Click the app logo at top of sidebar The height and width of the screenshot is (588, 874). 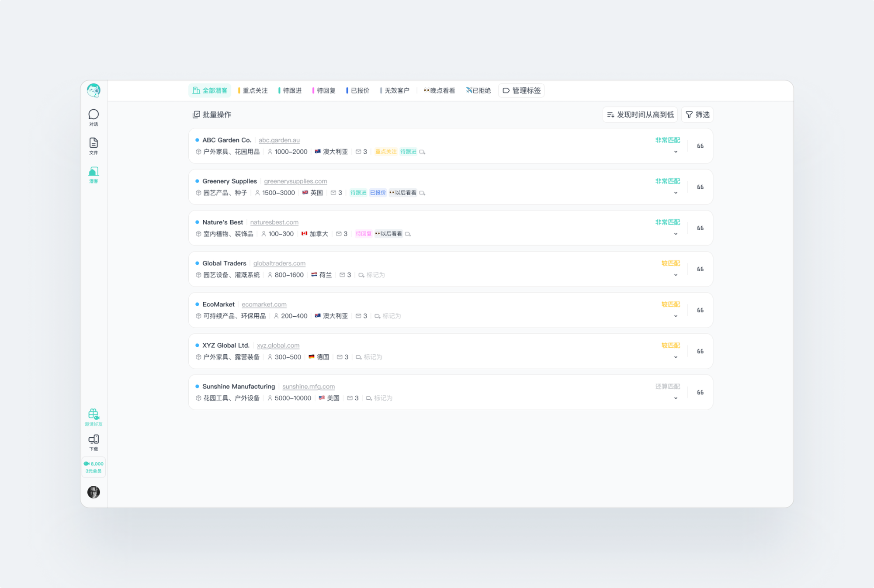[x=94, y=90]
